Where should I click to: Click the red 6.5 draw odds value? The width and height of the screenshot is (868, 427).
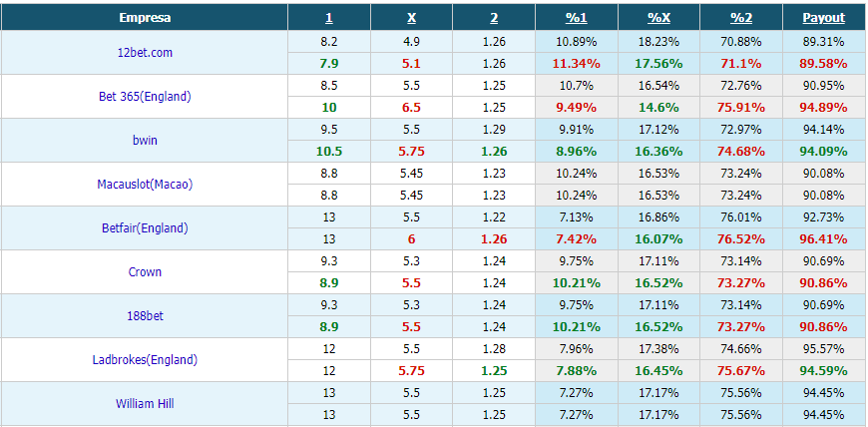[x=411, y=108]
